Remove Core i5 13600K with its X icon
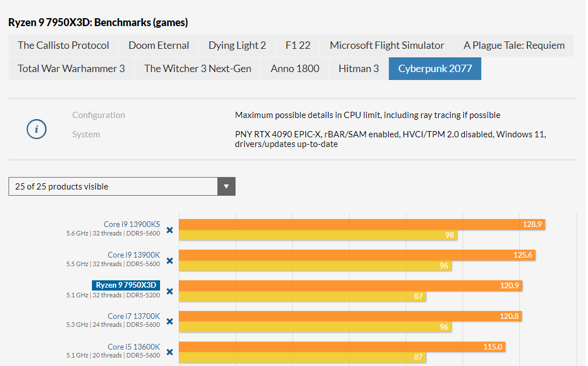This screenshot has height=366, width=588. 170,352
